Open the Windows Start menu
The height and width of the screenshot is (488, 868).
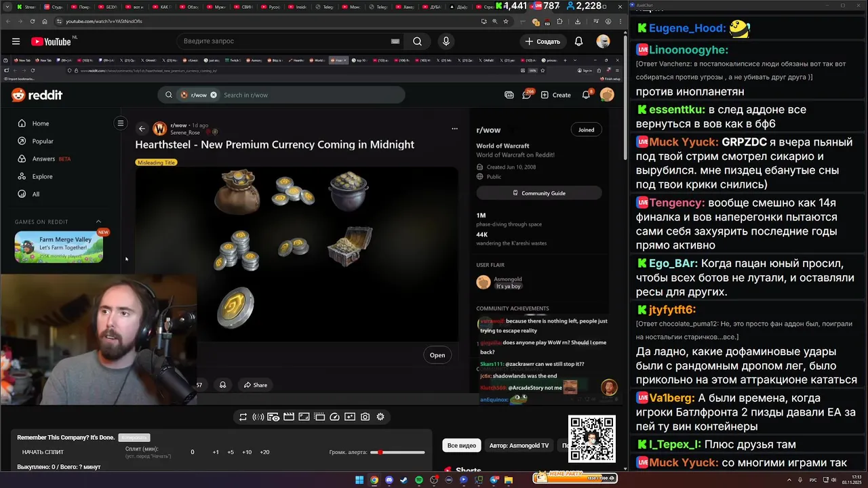pyautogui.click(x=359, y=480)
